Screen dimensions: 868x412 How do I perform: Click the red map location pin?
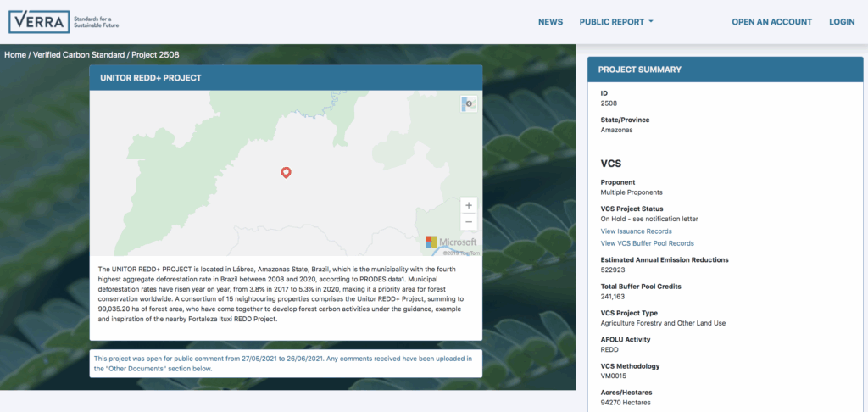coord(286,173)
